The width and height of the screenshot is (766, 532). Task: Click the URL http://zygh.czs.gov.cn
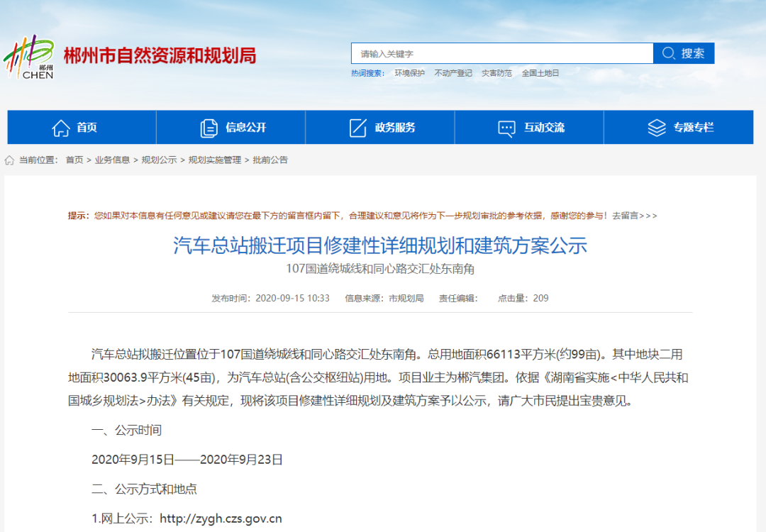point(221,519)
